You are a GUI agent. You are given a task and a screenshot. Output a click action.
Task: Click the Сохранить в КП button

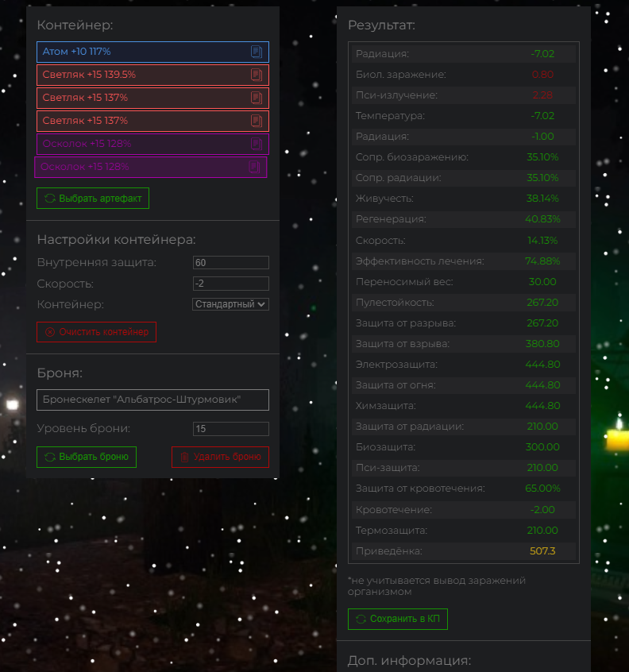coord(398,619)
